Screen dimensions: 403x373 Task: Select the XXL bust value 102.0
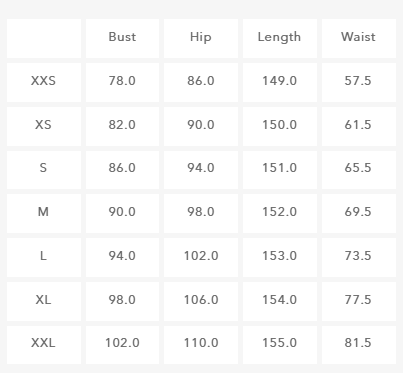coord(122,343)
